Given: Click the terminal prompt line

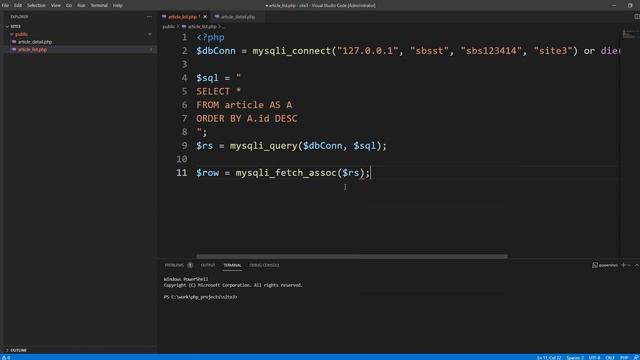Looking at the screenshot, I should [200, 297].
